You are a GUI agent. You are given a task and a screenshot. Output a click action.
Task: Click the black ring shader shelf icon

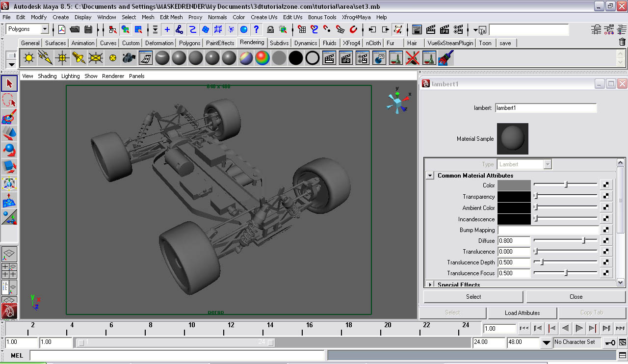coord(313,58)
